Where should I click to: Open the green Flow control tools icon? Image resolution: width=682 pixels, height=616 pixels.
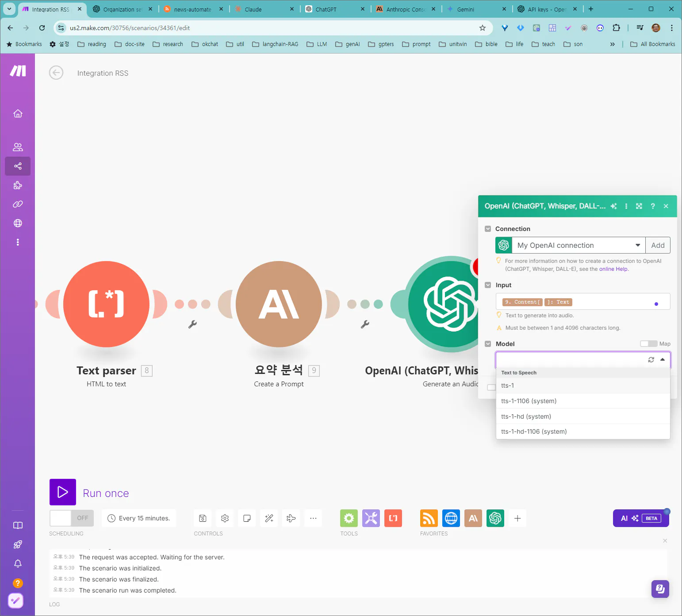click(349, 518)
